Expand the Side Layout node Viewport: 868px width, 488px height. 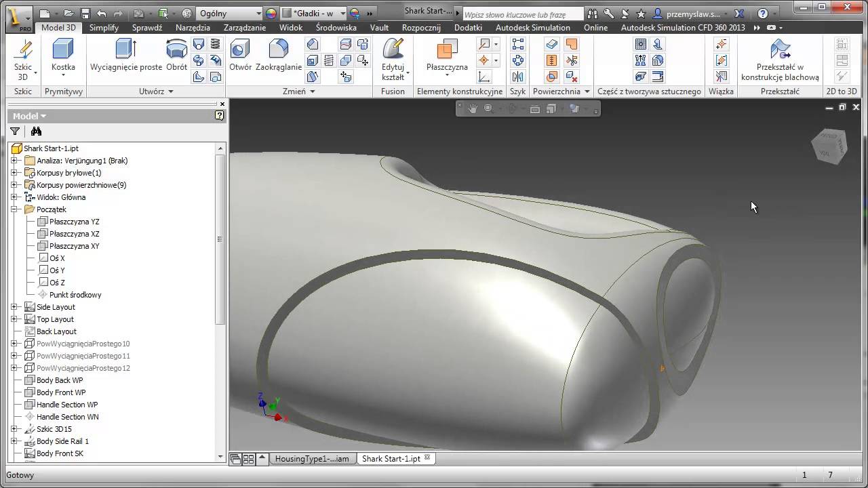tap(14, 307)
